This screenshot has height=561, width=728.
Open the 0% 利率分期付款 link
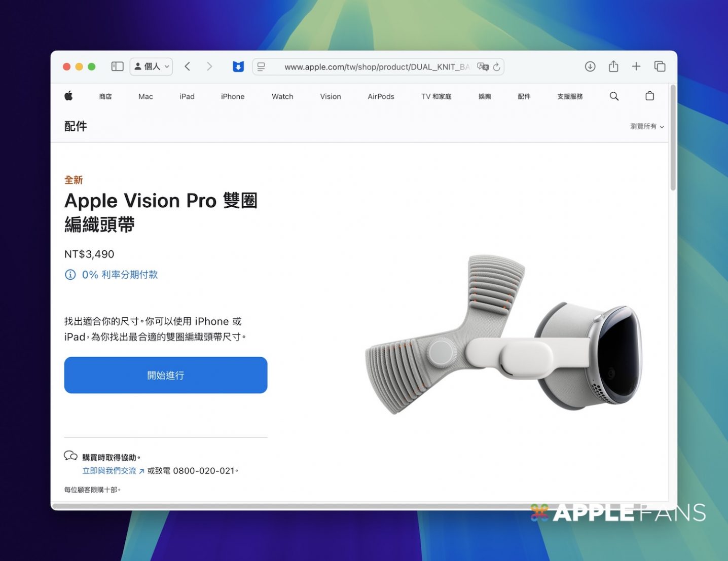click(x=120, y=275)
